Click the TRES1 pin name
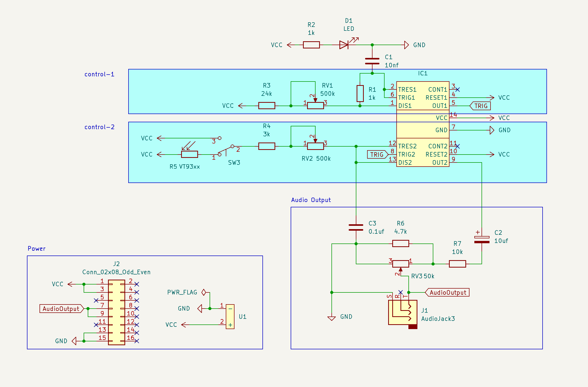The width and height of the screenshot is (588, 387). coord(407,90)
